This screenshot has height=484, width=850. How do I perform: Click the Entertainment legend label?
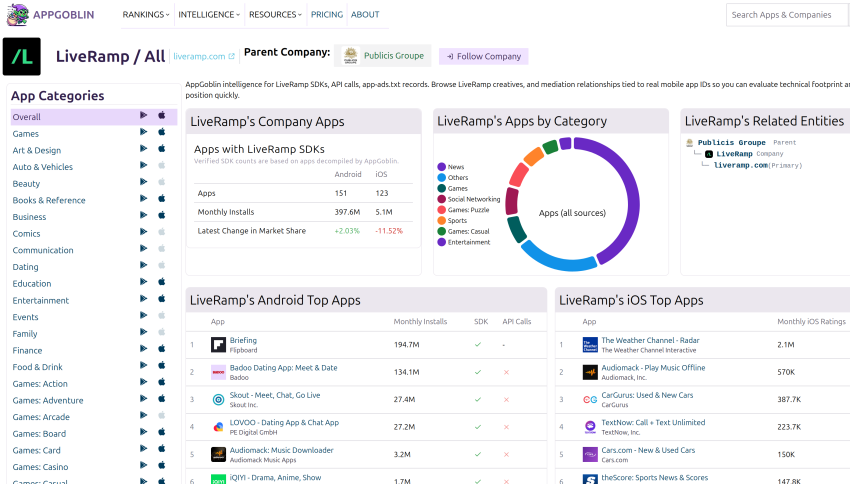pos(469,242)
